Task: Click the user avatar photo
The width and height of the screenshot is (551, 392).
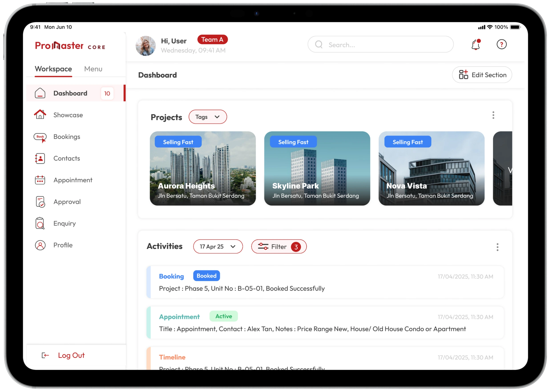Action: (145, 46)
